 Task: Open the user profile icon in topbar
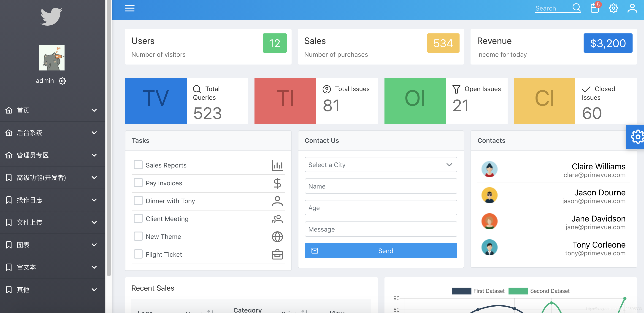coord(632,8)
